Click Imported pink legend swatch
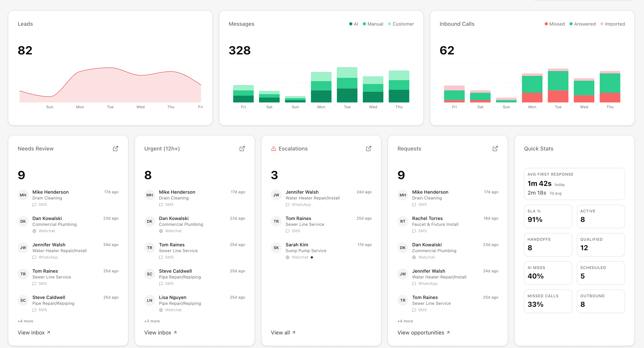The image size is (644, 348). coord(602,24)
